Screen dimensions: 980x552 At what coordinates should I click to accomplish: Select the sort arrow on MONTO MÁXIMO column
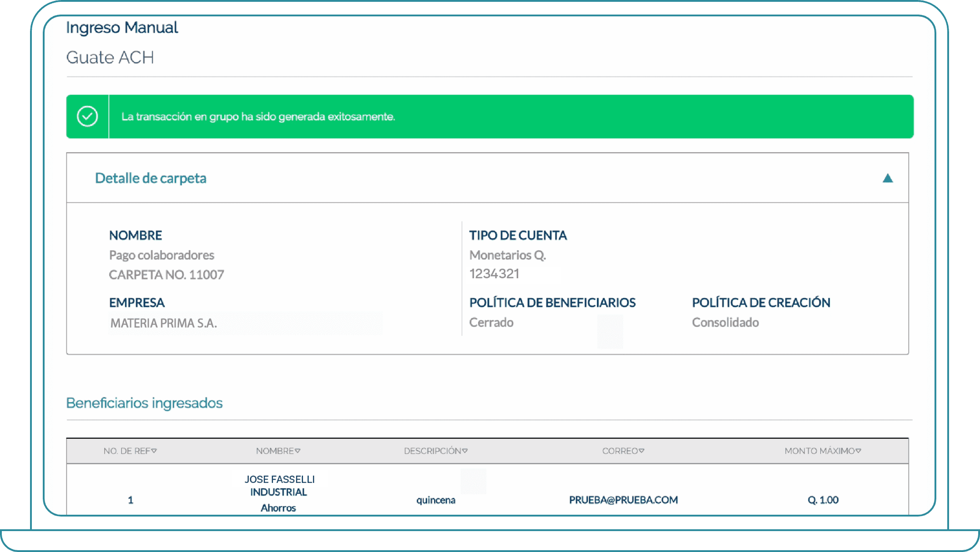(x=859, y=451)
